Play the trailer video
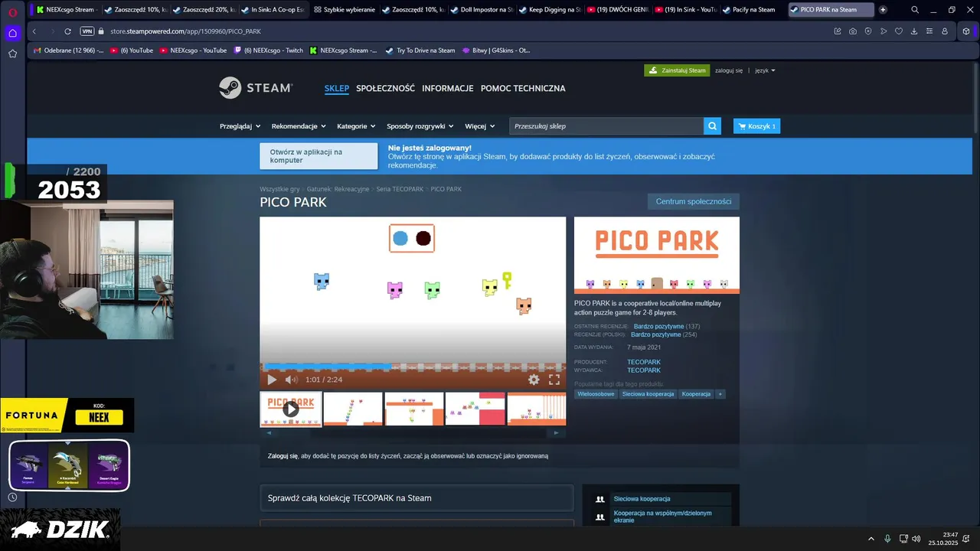 click(272, 380)
